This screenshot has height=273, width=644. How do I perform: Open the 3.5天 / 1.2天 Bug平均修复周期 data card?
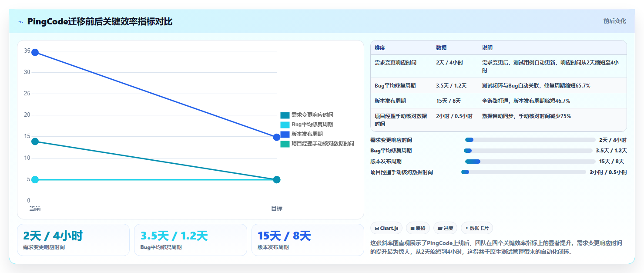coord(190,240)
